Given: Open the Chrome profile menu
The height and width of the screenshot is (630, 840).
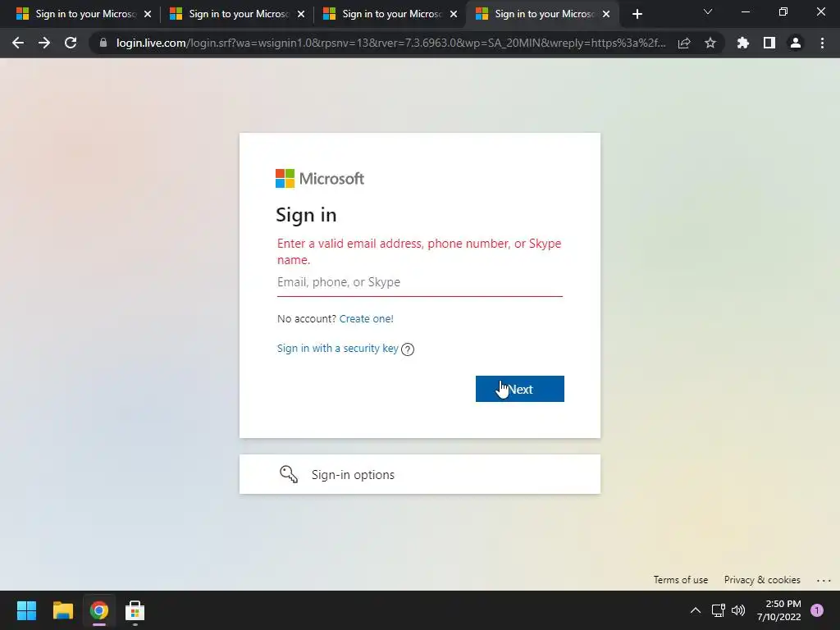Looking at the screenshot, I should [x=796, y=43].
